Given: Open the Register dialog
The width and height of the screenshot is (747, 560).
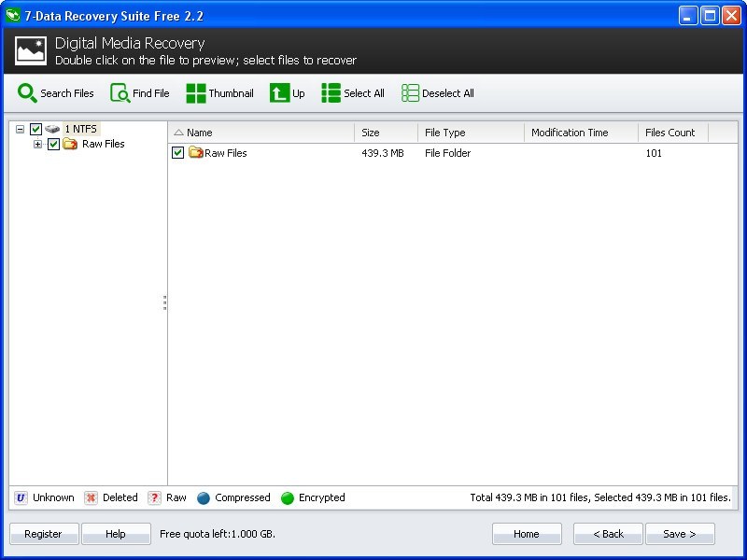Looking at the screenshot, I should 43,534.
